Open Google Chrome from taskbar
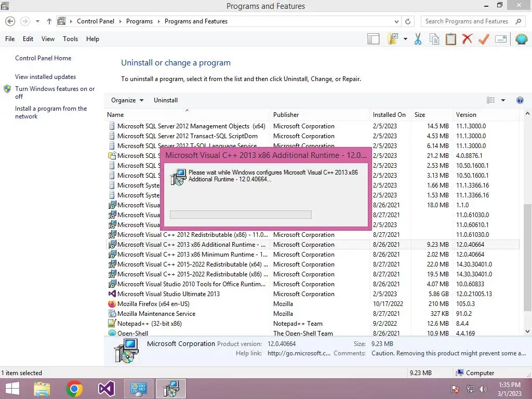 pos(74,389)
